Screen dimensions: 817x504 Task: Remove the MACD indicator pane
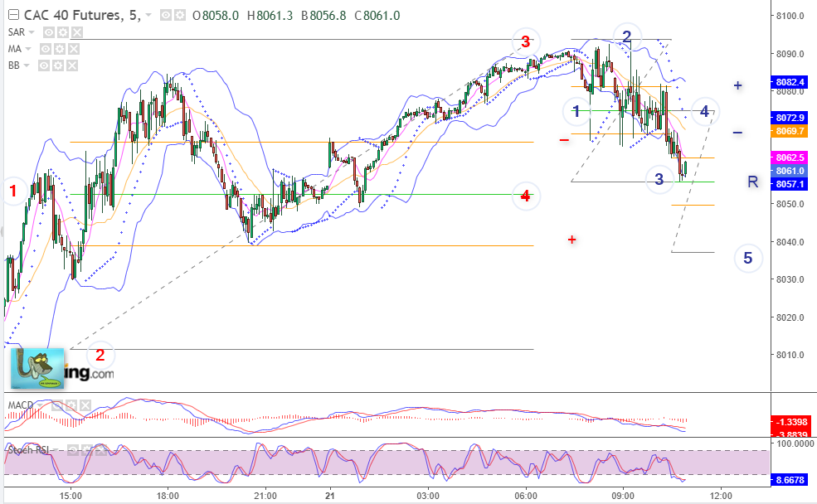tap(85, 405)
